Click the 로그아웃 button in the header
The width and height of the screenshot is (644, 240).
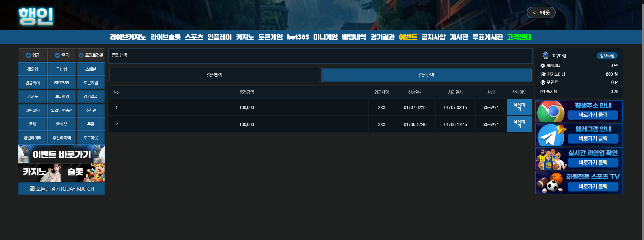click(541, 13)
